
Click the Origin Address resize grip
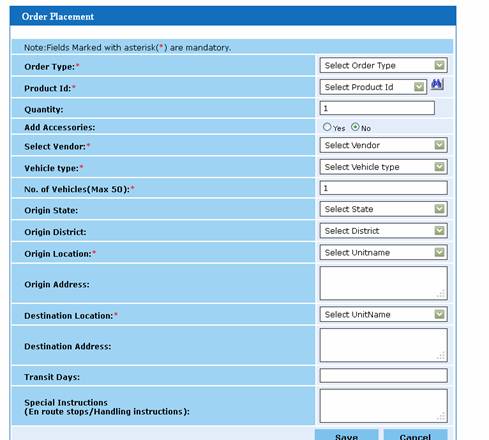(x=441, y=294)
